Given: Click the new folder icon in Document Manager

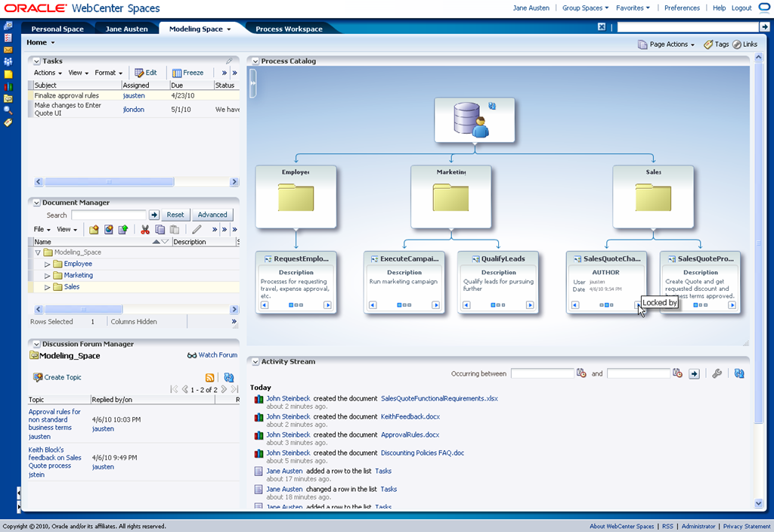Looking at the screenshot, I should tap(94, 230).
